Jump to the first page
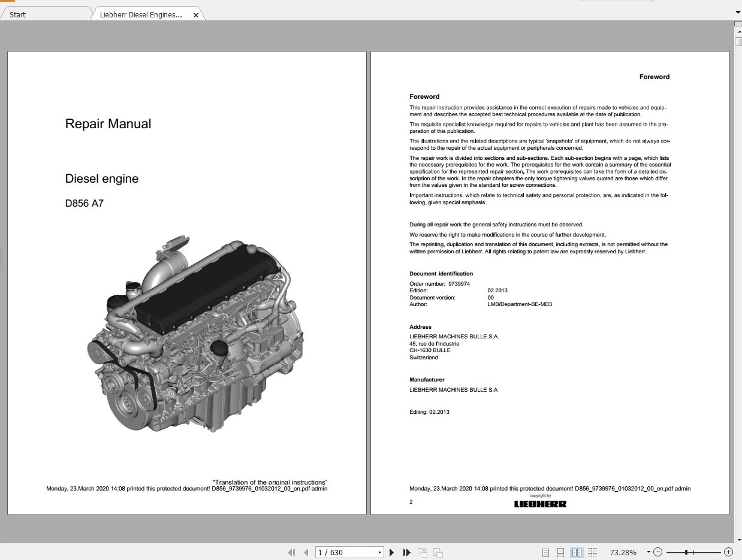742x560 pixels. pos(292,552)
